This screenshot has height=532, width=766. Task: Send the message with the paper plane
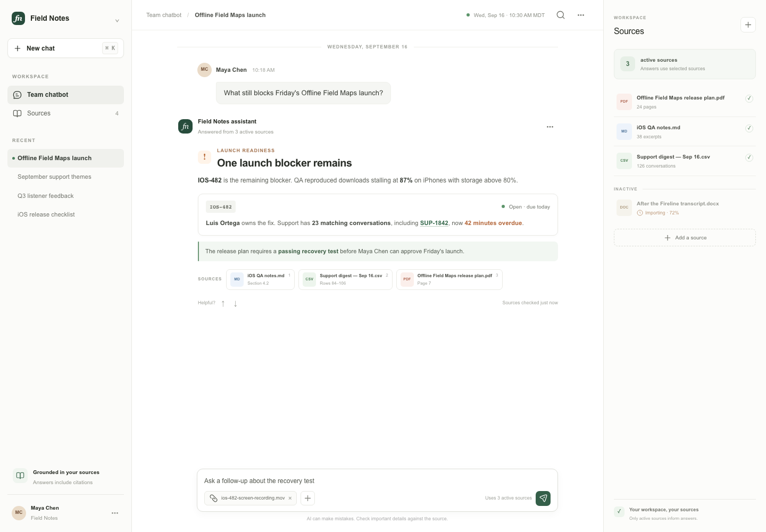(x=543, y=498)
